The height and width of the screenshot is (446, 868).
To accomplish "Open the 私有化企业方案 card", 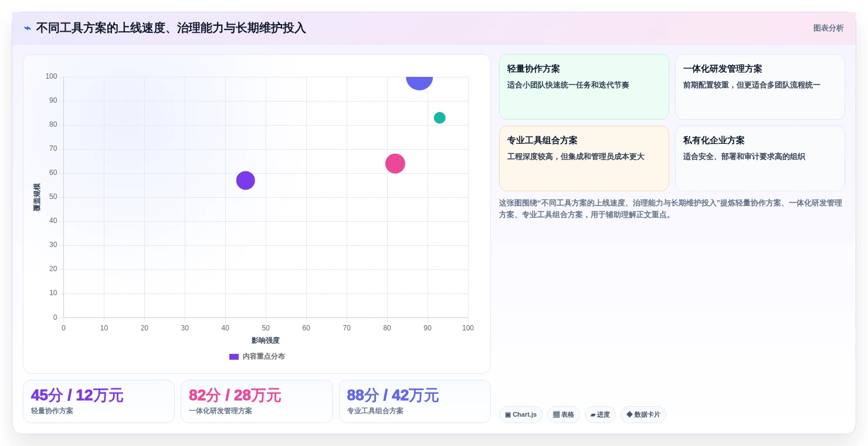I will [x=760, y=158].
